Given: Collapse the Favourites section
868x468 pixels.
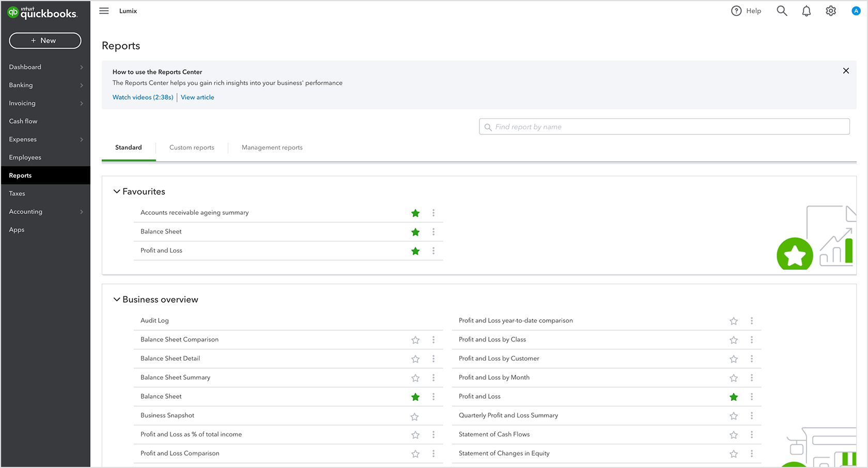Looking at the screenshot, I should point(117,192).
